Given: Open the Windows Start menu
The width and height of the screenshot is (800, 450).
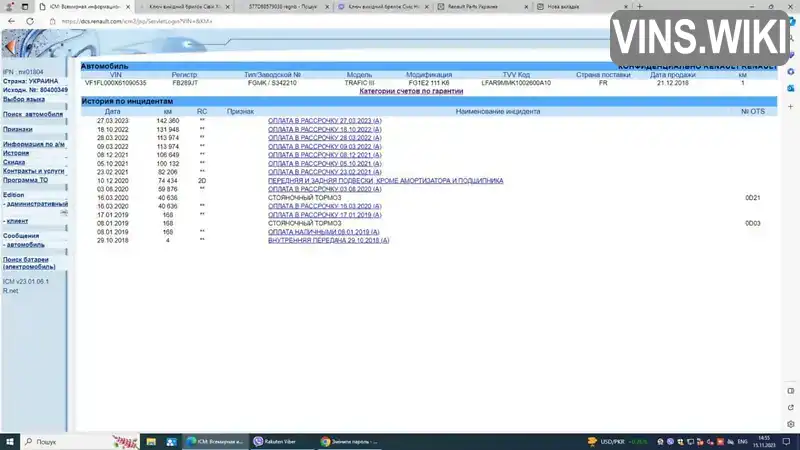Looking at the screenshot, I should pos(10,442).
